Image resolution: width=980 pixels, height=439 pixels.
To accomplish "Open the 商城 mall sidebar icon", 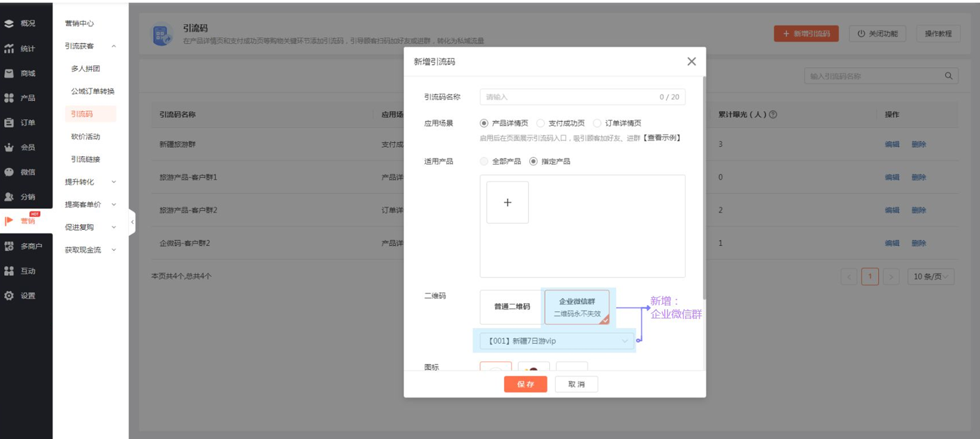I will coord(9,74).
